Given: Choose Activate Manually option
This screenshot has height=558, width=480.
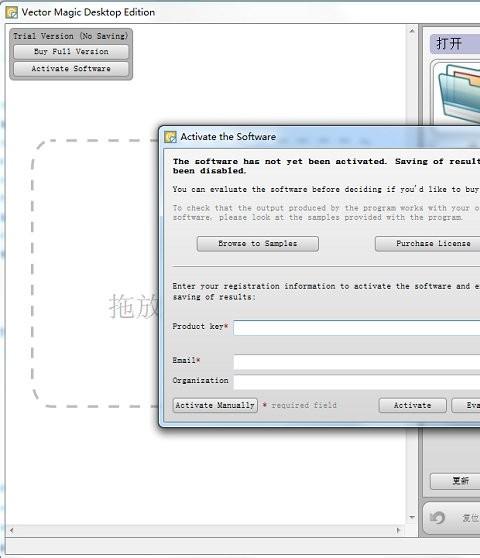Looking at the screenshot, I should tap(215, 405).
